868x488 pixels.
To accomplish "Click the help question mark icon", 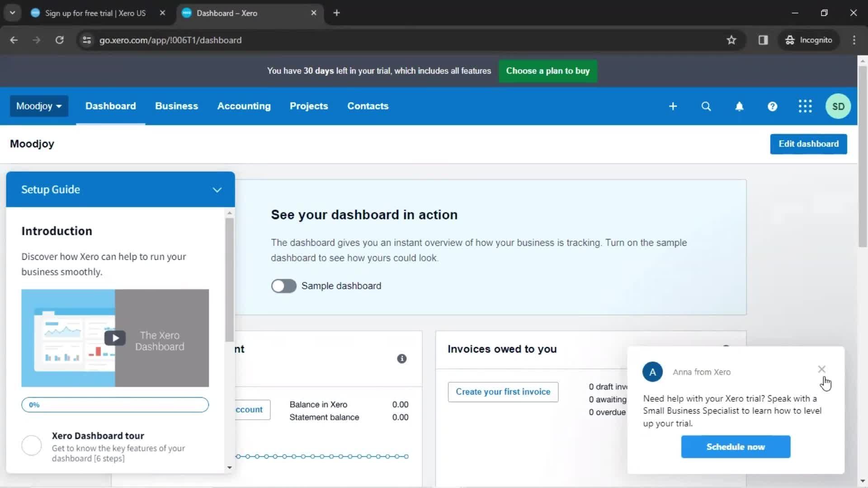I will (772, 106).
